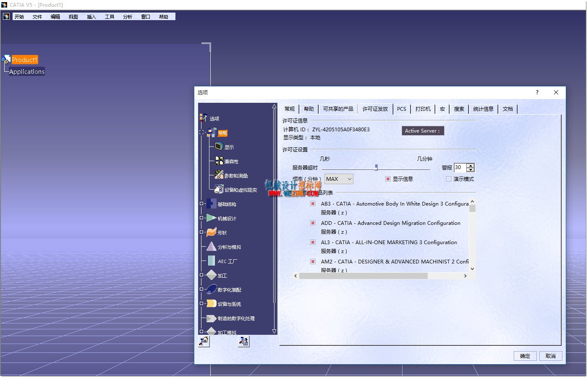
Task: Select the 数字化装配 category icon
Action: 212,289
